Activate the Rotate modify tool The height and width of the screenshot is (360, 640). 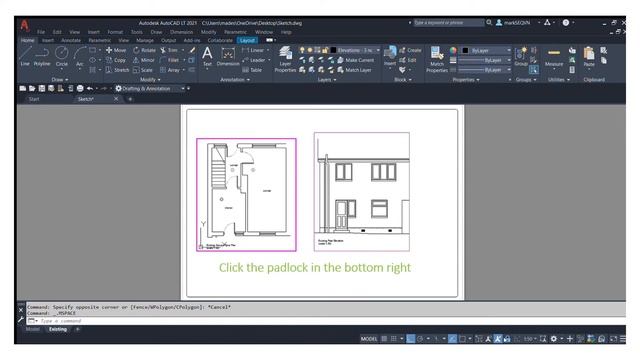click(x=144, y=50)
